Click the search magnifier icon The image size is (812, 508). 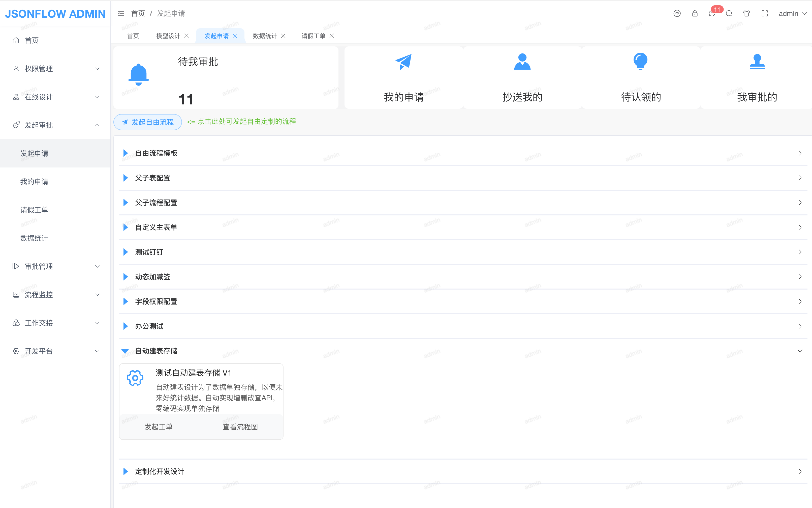[x=729, y=13]
